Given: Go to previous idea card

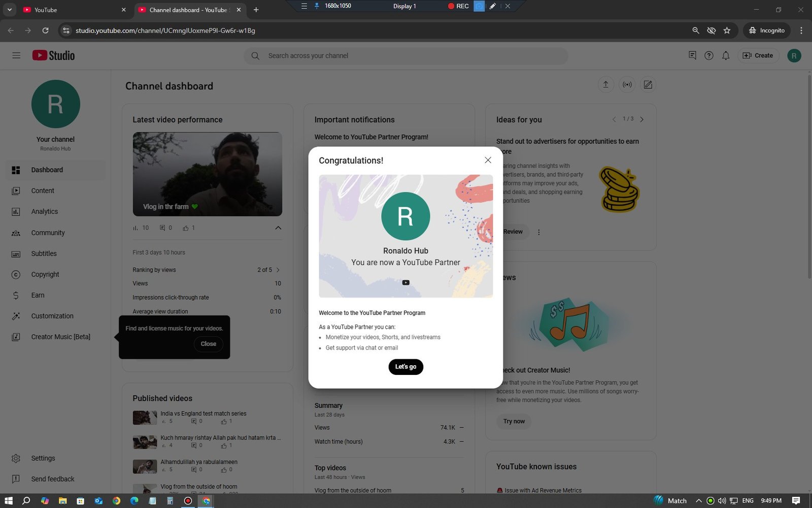Looking at the screenshot, I should coord(614,119).
